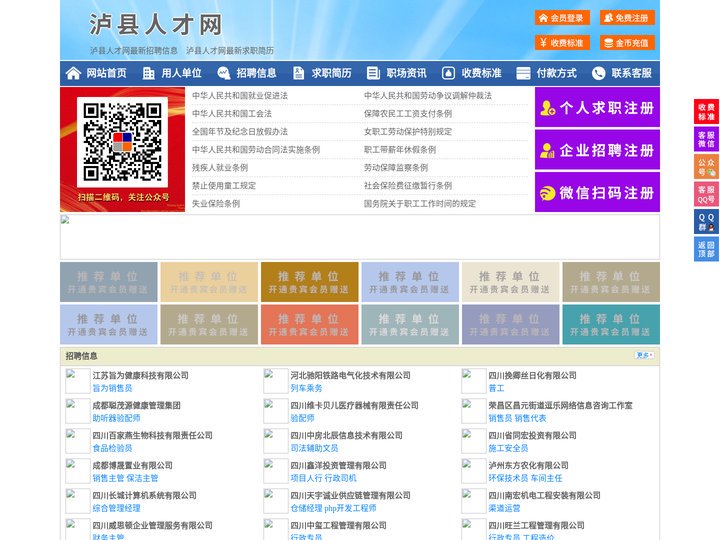Open 求职简历 navigation item

pos(332,73)
